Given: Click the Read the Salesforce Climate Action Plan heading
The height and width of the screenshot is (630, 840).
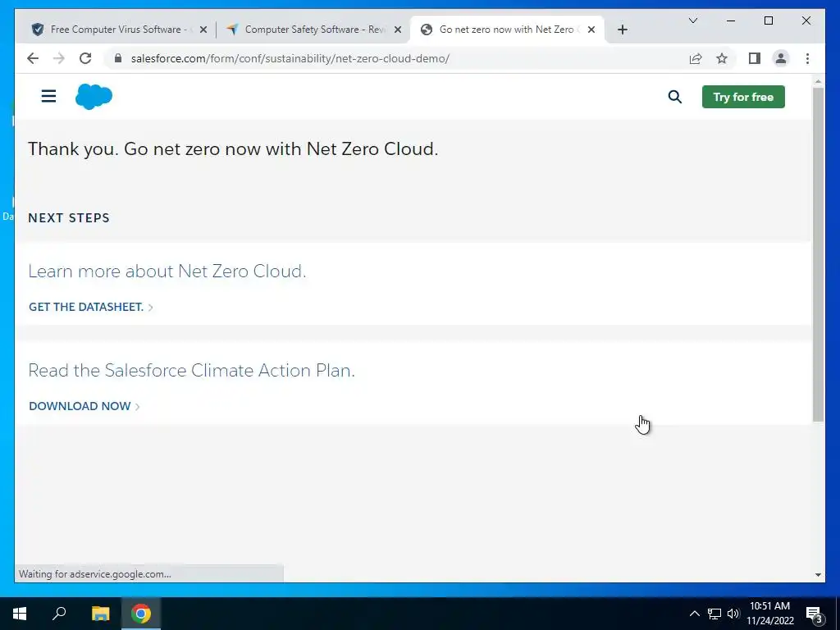Looking at the screenshot, I should [x=191, y=370].
